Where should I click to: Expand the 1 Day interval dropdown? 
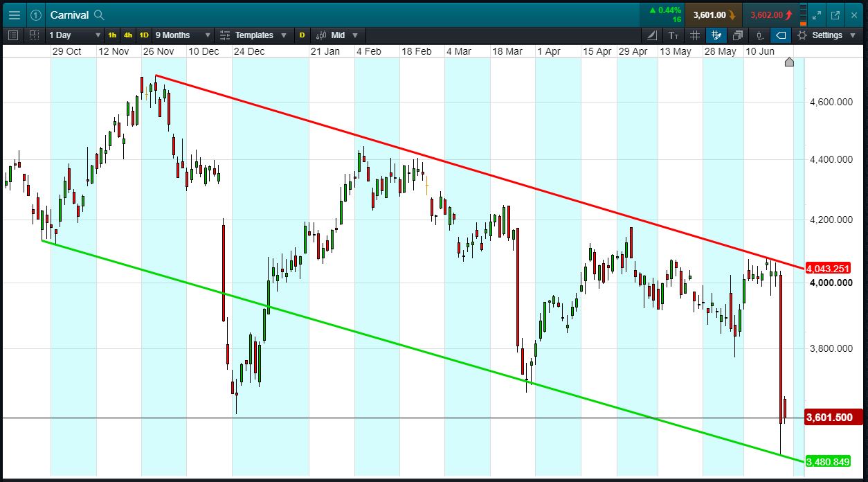coord(74,35)
